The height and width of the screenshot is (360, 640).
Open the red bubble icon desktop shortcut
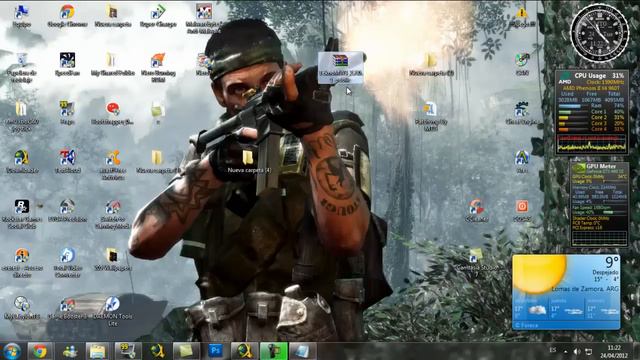tap(113, 113)
